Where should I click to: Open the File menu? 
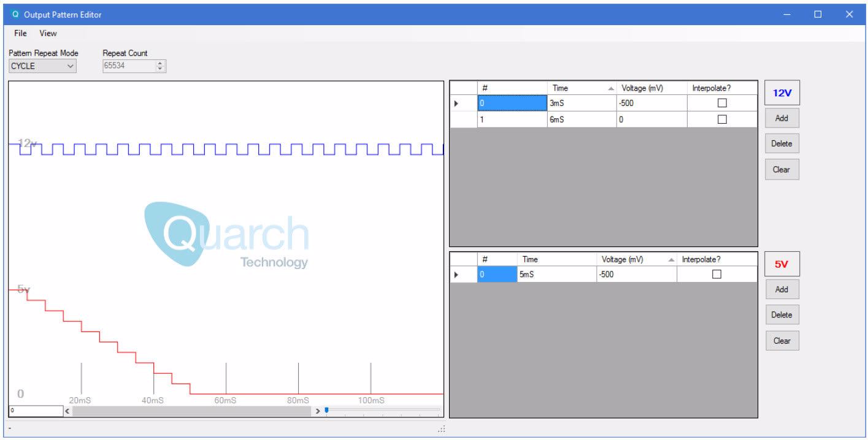coord(20,34)
